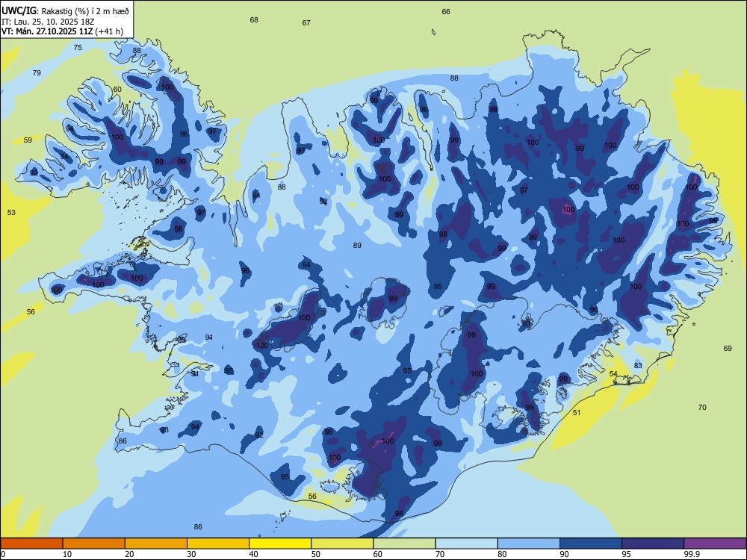Click the map value '51' off southeast coast
Screen dimensions: 747x560
(577, 412)
